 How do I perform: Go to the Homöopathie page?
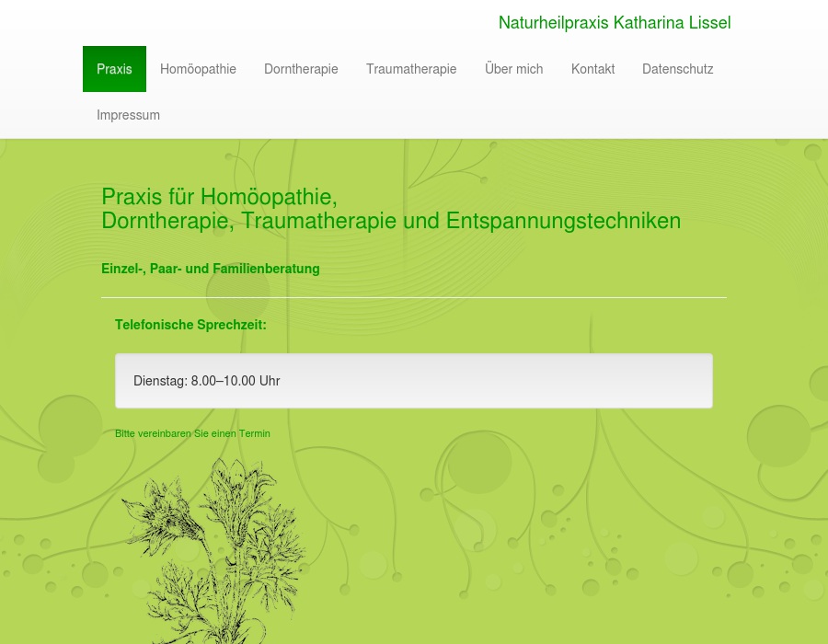click(x=198, y=69)
